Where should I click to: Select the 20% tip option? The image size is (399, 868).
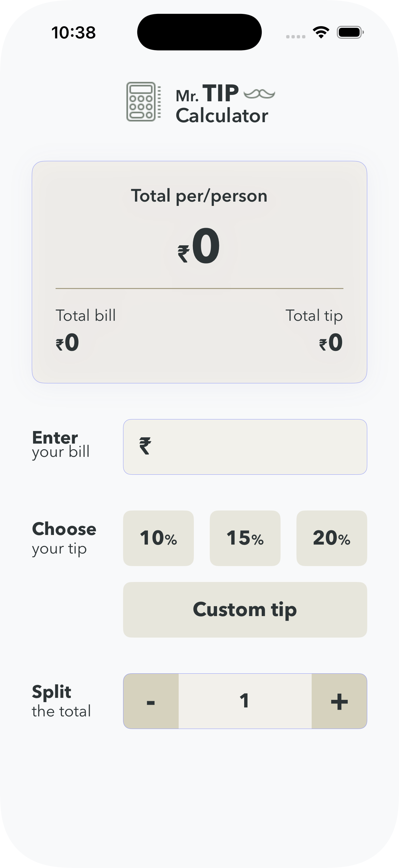tap(331, 538)
